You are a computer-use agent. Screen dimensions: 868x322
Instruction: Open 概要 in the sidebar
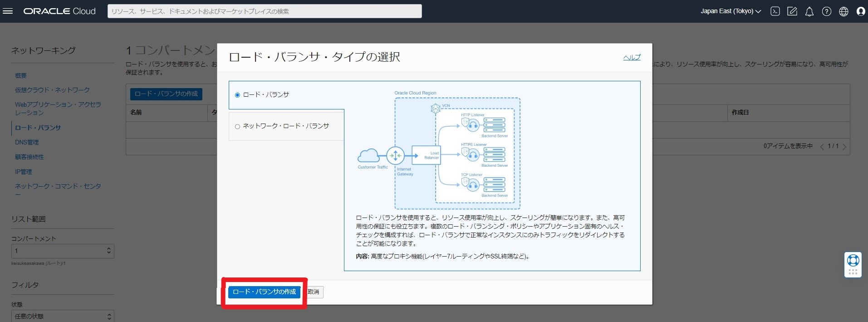21,75
